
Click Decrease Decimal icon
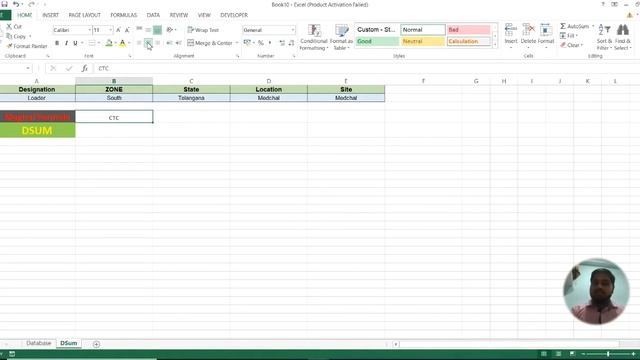click(291, 42)
